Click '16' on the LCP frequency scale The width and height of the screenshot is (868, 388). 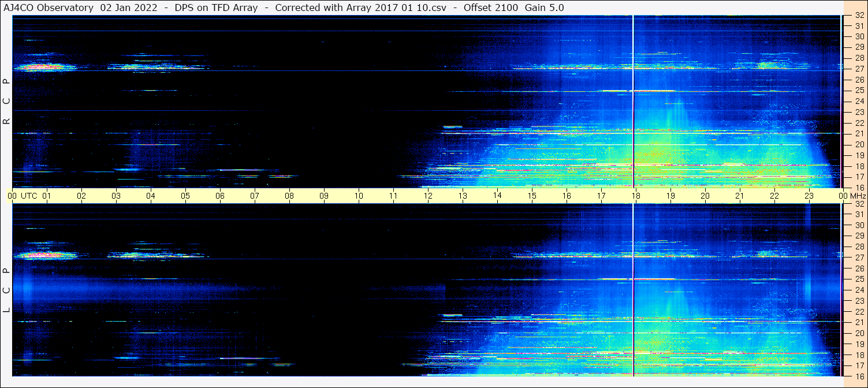(x=859, y=376)
